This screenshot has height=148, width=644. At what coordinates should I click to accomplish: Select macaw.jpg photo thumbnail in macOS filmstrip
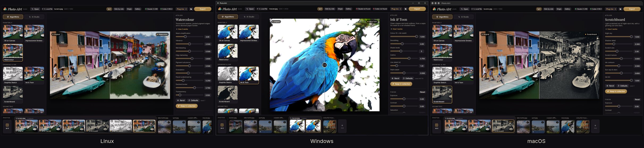click(x=567, y=127)
